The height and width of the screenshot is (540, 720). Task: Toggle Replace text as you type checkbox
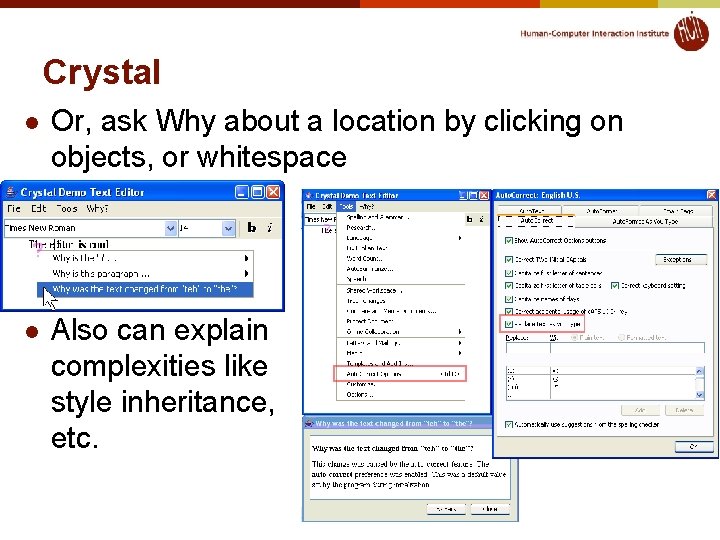point(509,324)
